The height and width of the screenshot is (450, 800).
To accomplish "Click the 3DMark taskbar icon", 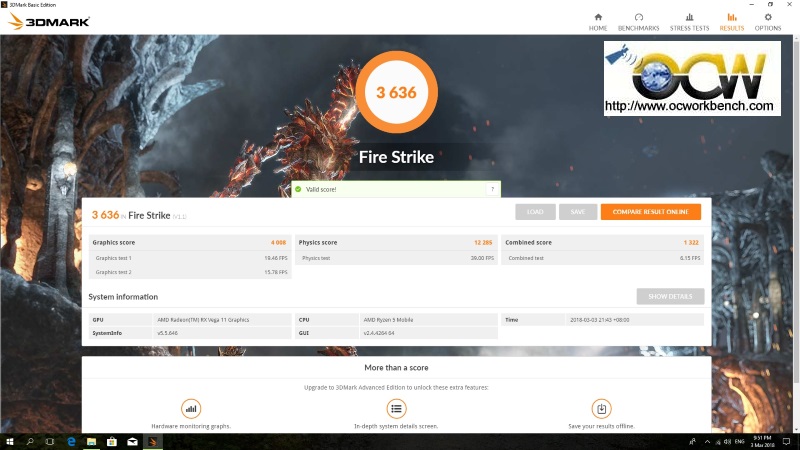I will [153, 442].
